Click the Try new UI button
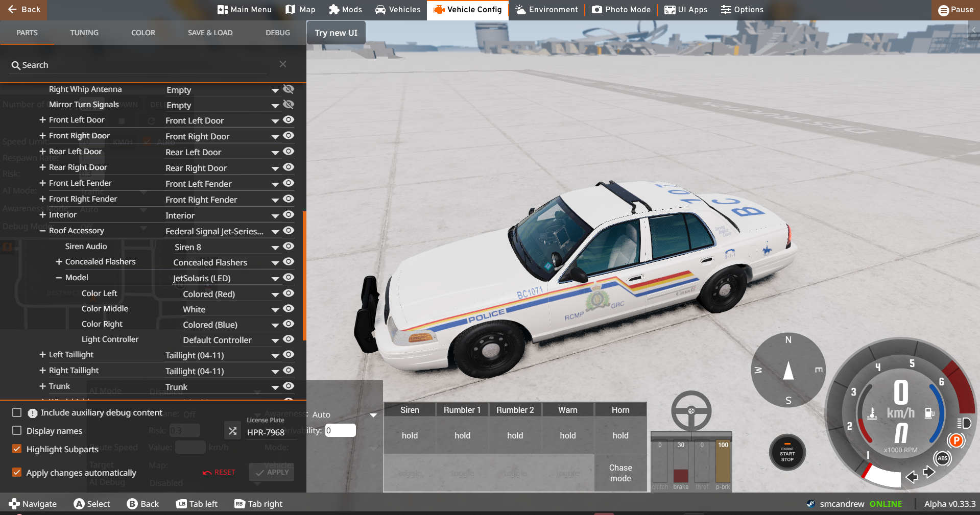The height and width of the screenshot is (515, 980). [x=336, y=33]
